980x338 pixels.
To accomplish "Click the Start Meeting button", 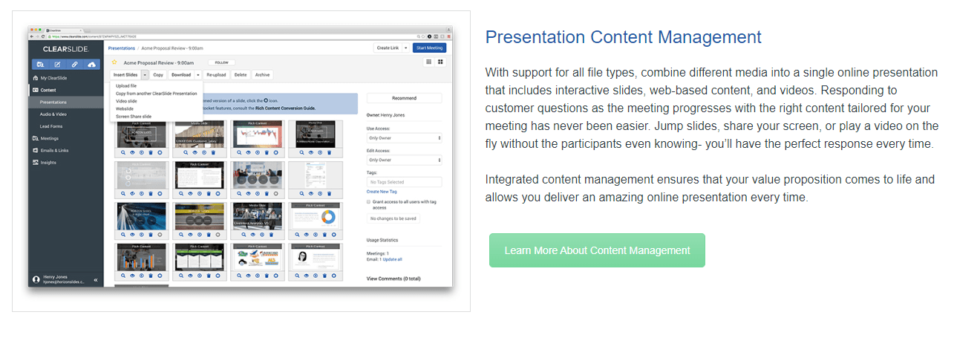I will click(429, 48).
